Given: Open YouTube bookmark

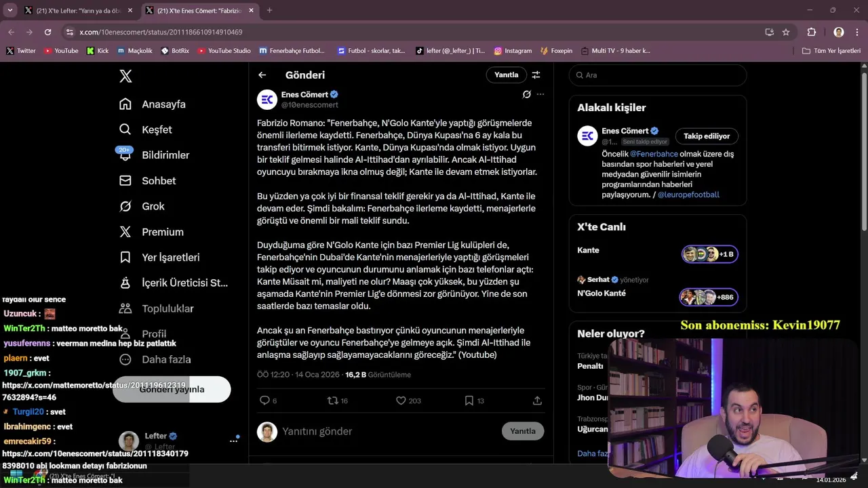Looking at the screenshot, I should coord(61,51).
